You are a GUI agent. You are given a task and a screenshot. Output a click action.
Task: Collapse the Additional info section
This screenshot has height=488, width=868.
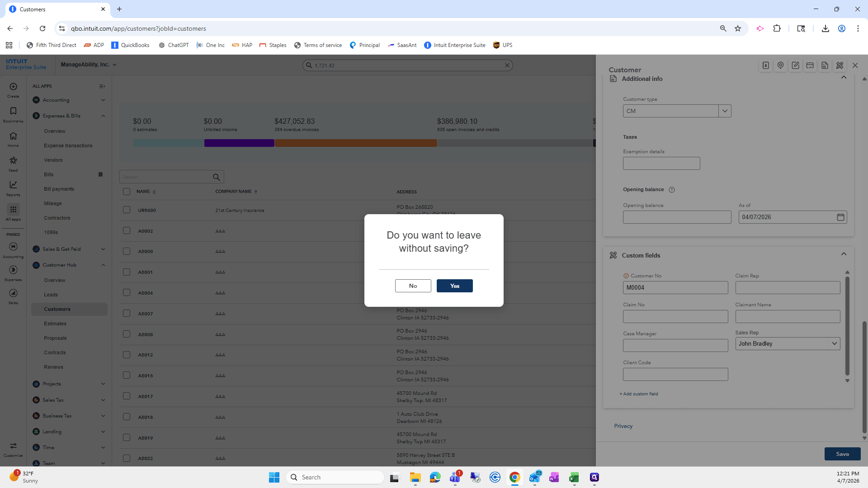(844, 78)
